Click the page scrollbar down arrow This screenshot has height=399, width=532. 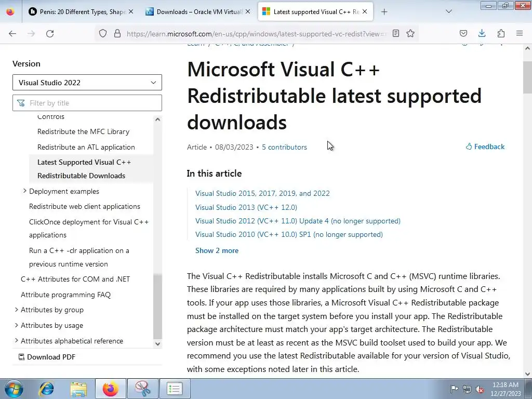click(527, 374)
